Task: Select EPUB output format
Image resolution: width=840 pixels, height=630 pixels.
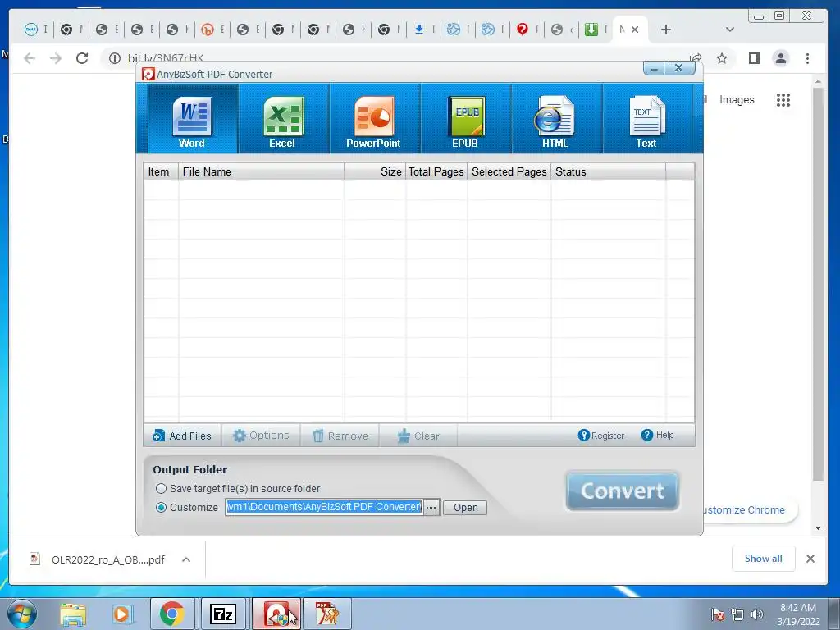Action: coord(465,119)
